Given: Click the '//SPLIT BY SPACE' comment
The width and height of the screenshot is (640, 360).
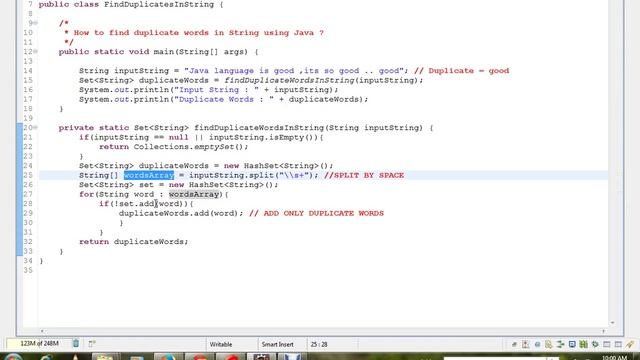Looking at the screenshot, I should (x=364, y=175).
